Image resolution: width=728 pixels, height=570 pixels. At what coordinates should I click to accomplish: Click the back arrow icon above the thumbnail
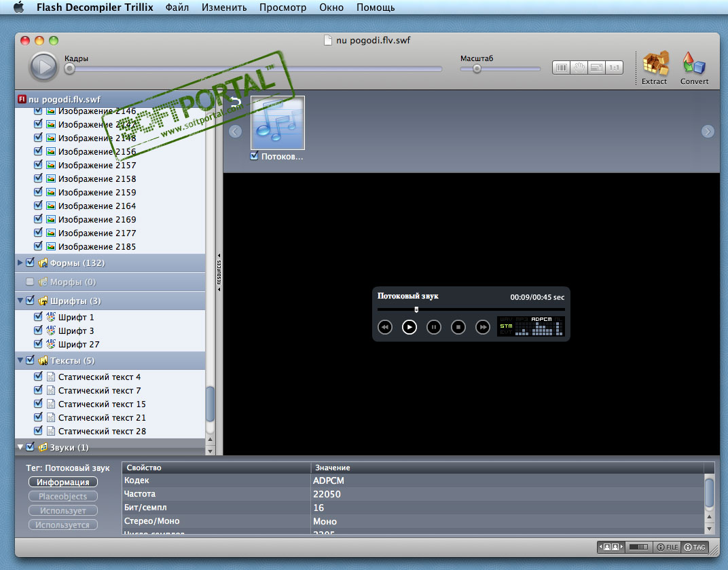pyautogui.click(x=236, y=102)
